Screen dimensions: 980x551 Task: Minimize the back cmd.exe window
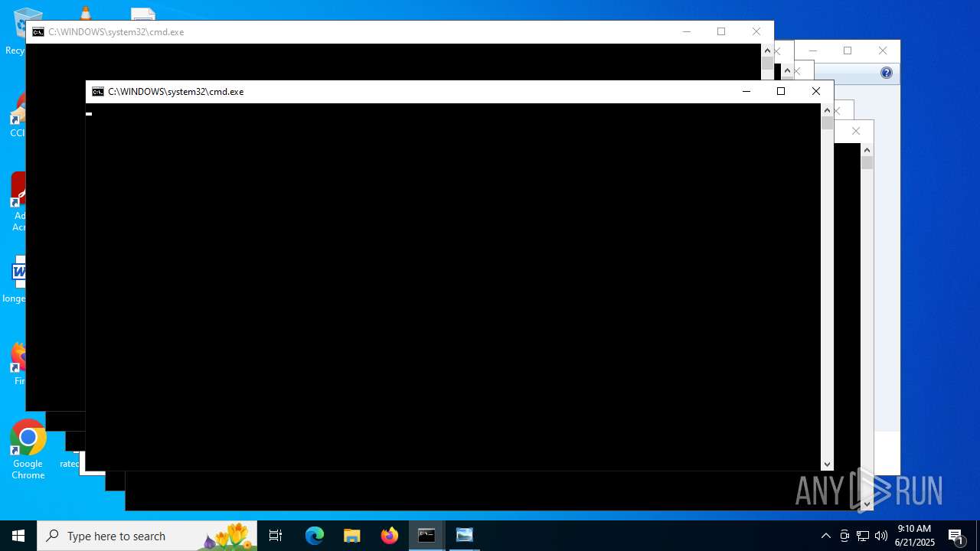687,32
